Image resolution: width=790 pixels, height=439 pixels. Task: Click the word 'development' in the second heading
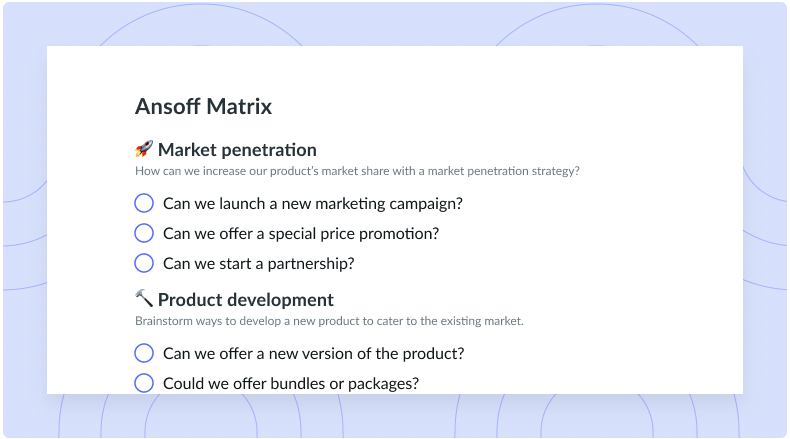point(283,300)
